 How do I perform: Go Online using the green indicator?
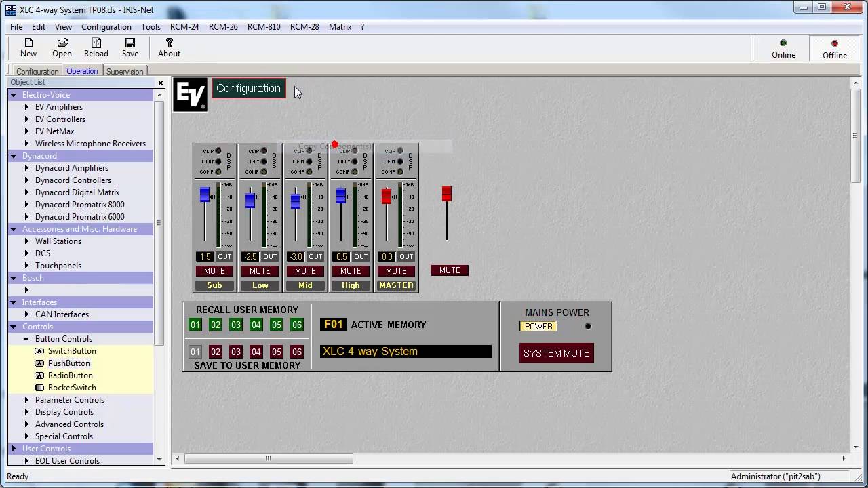783,43
